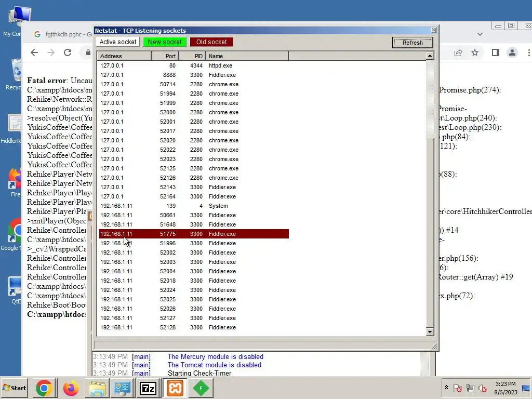
Task: Select the chrome.exe row on port 51994
Action: click(x=194, y=94)
